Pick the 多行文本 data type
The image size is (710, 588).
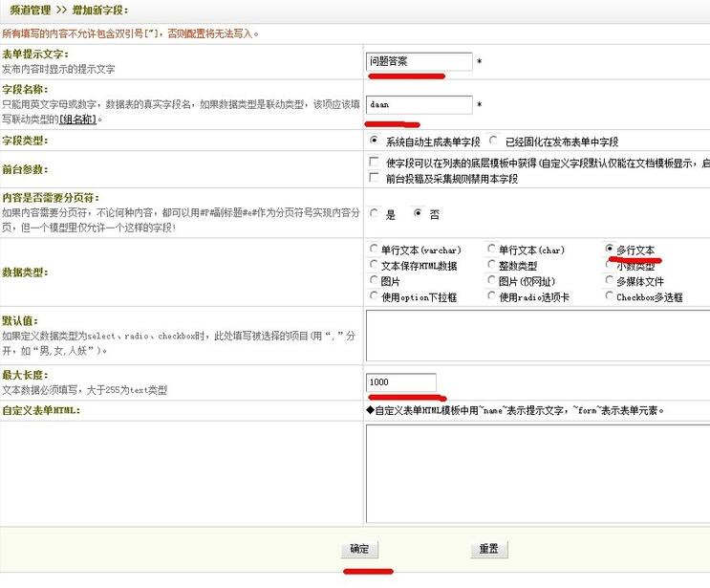click(x=610, y=250)
